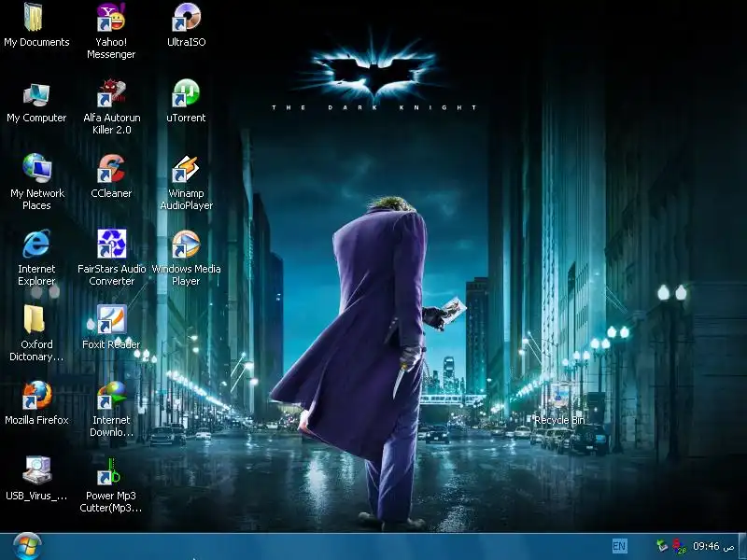Image resolution: width=747 pixels, height=560 pixels.
Task: Launch the Winamp AudioPlayer shortcut
Action: pyautogui.click(x=186, y=169)
